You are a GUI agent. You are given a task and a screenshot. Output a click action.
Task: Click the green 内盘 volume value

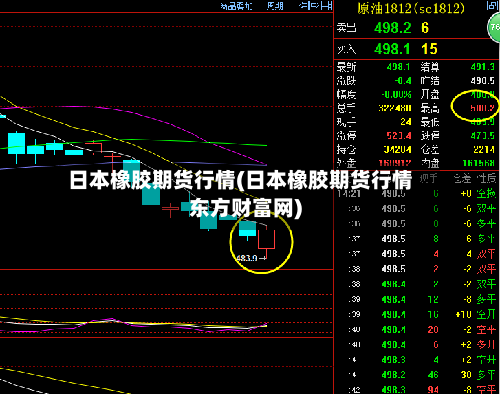(479, 163)
